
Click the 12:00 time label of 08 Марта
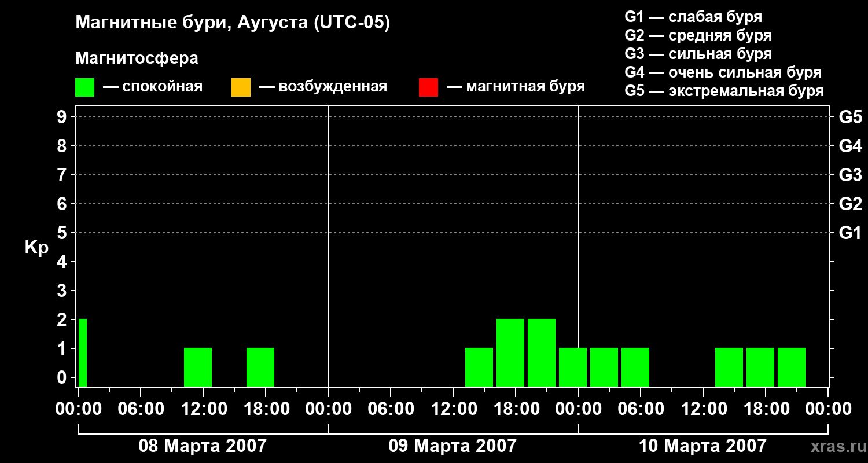click(x=203, y=409)
